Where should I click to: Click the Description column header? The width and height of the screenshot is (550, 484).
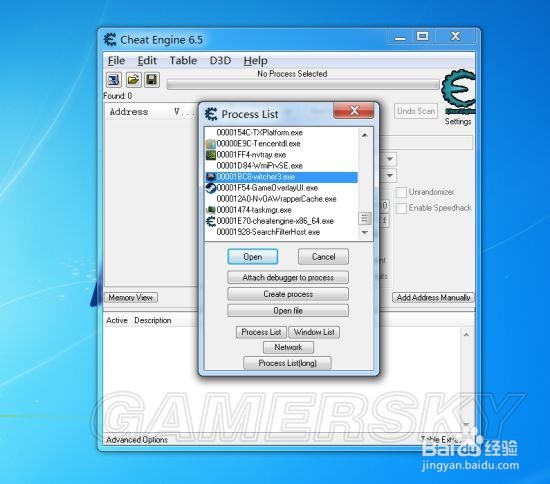point(153,321)
